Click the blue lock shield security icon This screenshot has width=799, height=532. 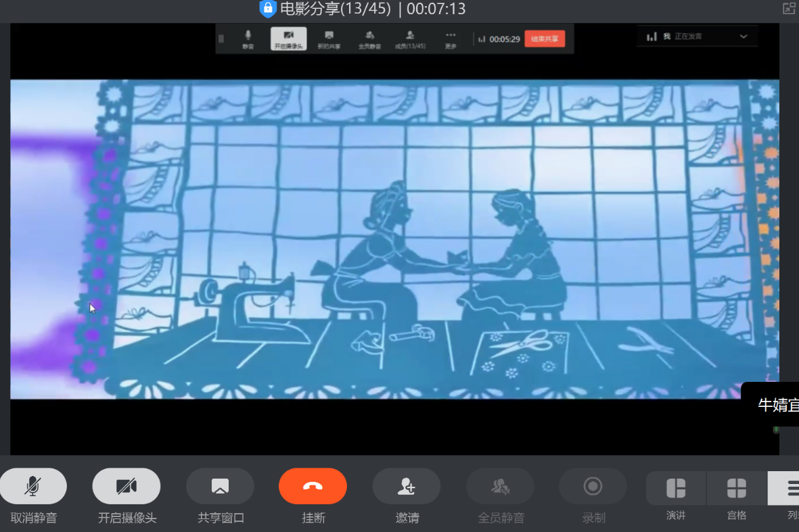point(267,9)
